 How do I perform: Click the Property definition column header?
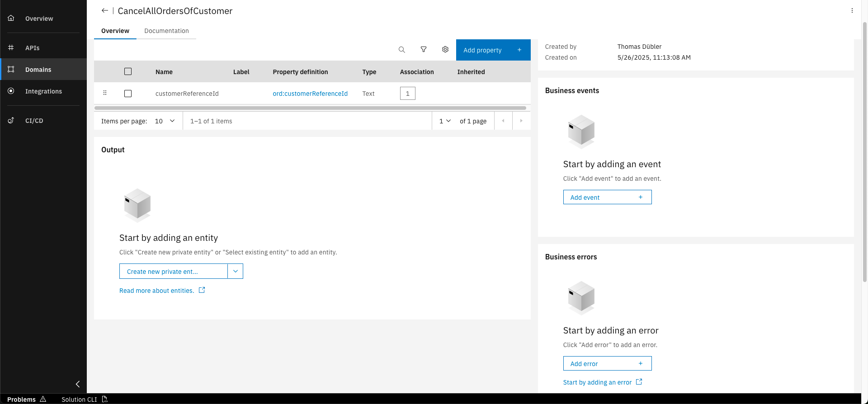coord(300,71)
